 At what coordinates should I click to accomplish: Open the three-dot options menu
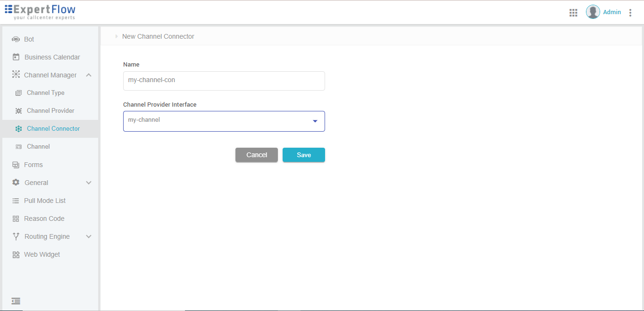630,13
